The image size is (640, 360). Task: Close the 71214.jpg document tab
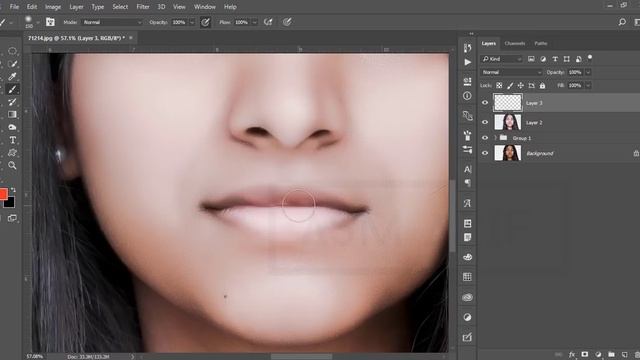tap(131, 38)
